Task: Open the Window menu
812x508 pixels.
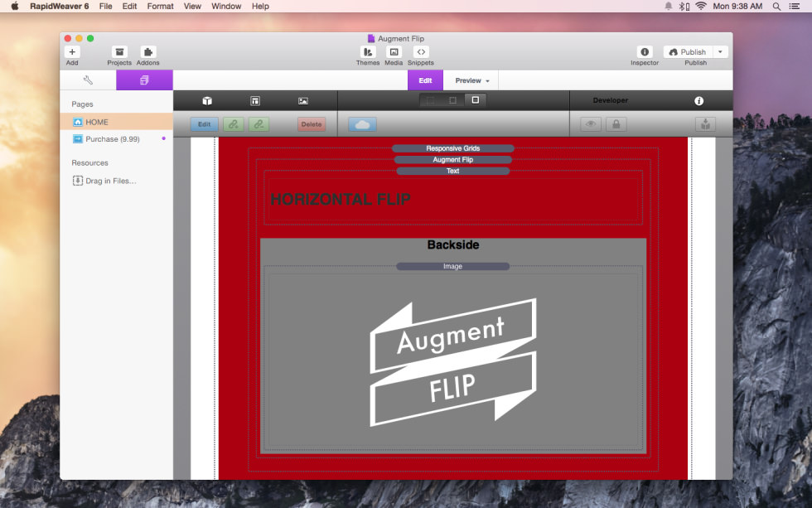Action: (226, 6)
